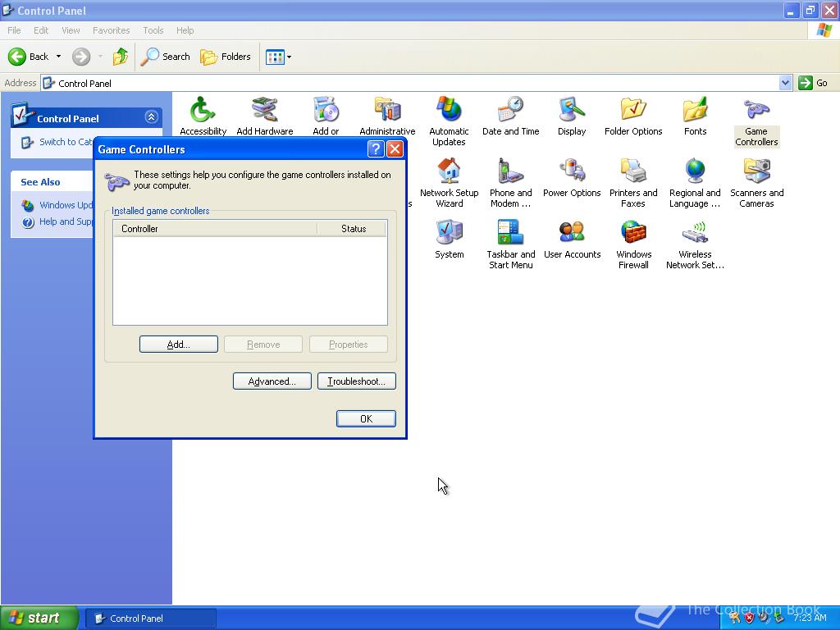Open the Views dropdown button
This screenshot has height=630, width=840.
click(x=279, y=57)
